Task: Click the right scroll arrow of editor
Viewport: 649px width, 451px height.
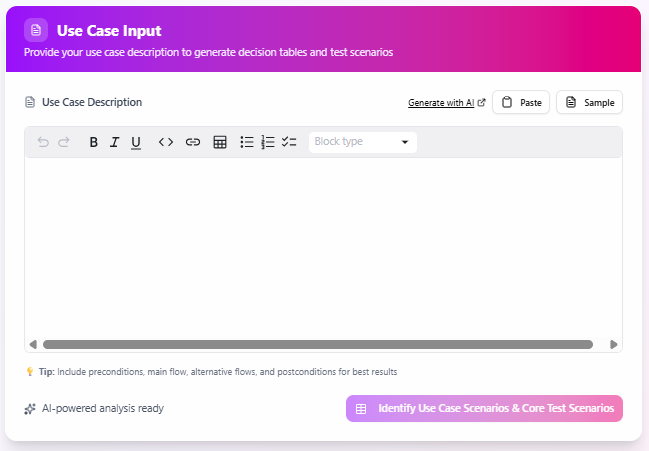Action: click(x=613, y=344)
